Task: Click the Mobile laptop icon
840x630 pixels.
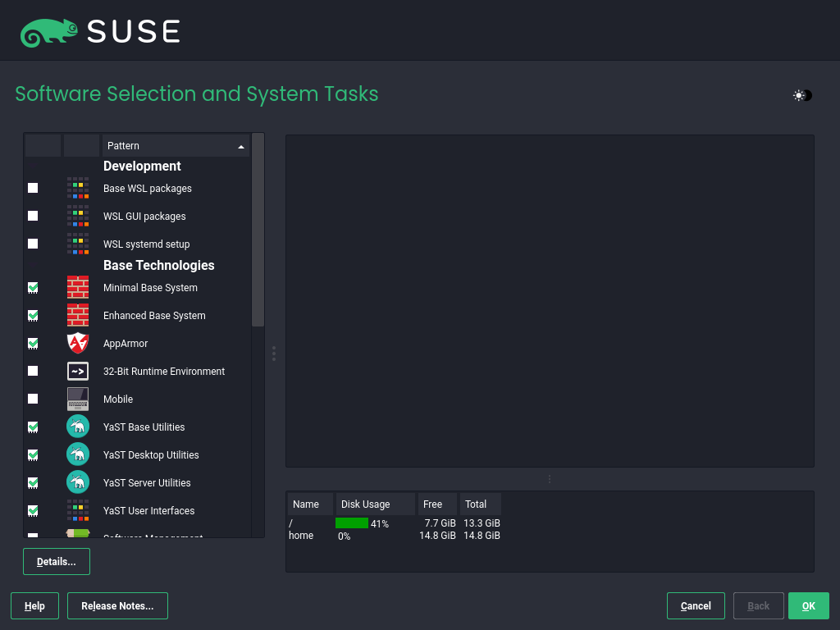Action: pos(77,399)
